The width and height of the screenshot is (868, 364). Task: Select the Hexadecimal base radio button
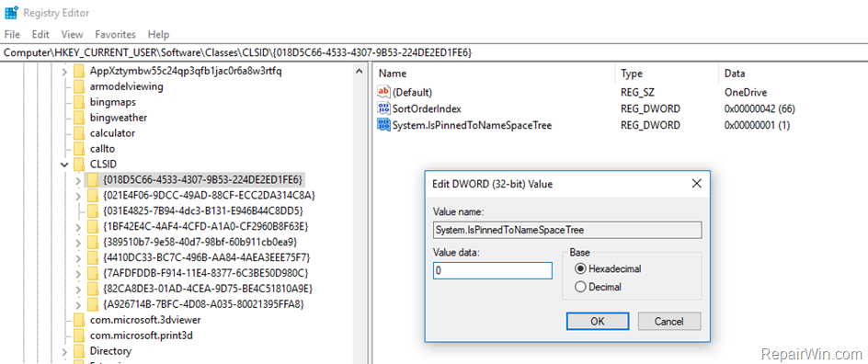pos(581,268)
